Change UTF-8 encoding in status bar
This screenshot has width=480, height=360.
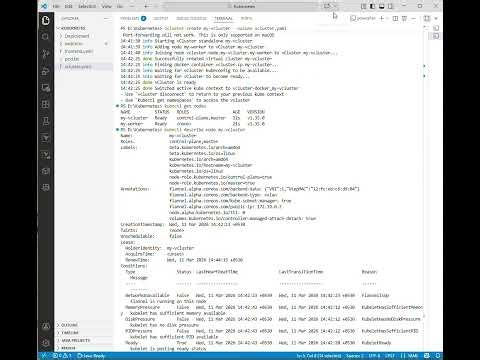tap(374, 356)
